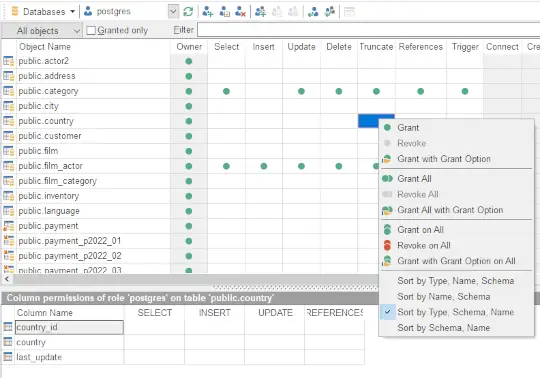Open the All objects combo box

[42, 31]
